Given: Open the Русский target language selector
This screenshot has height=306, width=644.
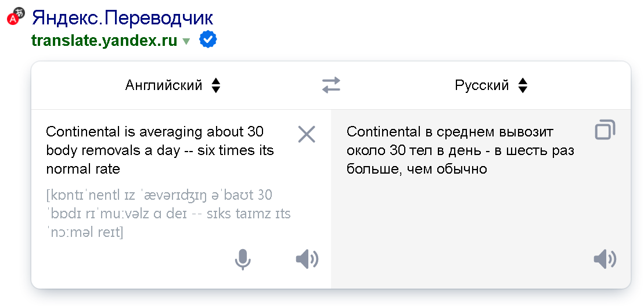Looking at the screenshot, I should point(481,86).
